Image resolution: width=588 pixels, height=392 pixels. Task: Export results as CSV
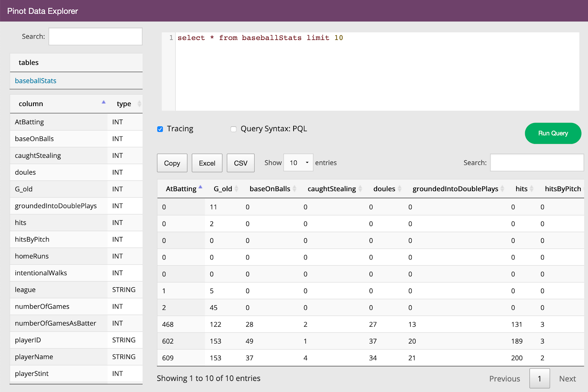(x=240, y=163)
